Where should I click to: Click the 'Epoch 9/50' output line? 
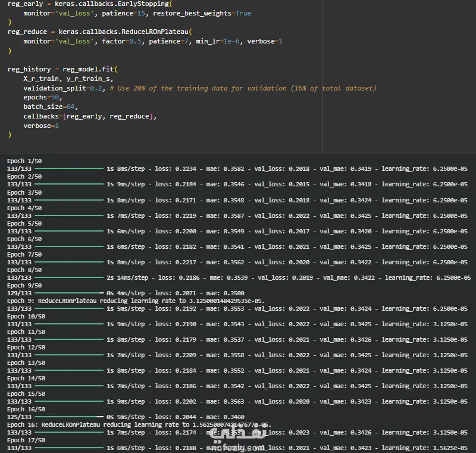coord(24,285)
